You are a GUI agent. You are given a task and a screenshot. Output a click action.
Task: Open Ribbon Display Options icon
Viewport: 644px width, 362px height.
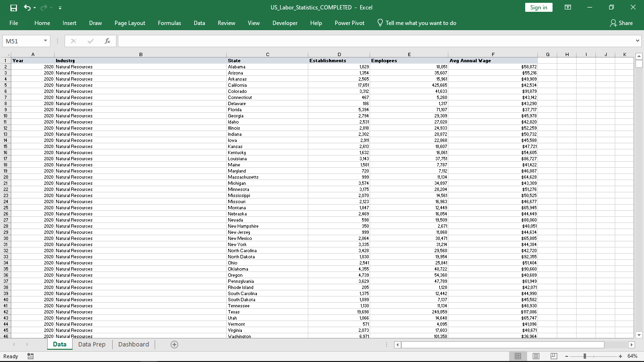pyautogui.click(x=568, y=8)
